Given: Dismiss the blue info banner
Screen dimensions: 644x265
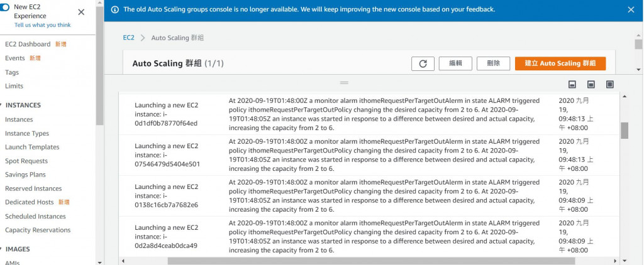Looking at the screenshot, I should tap(631, 9).
